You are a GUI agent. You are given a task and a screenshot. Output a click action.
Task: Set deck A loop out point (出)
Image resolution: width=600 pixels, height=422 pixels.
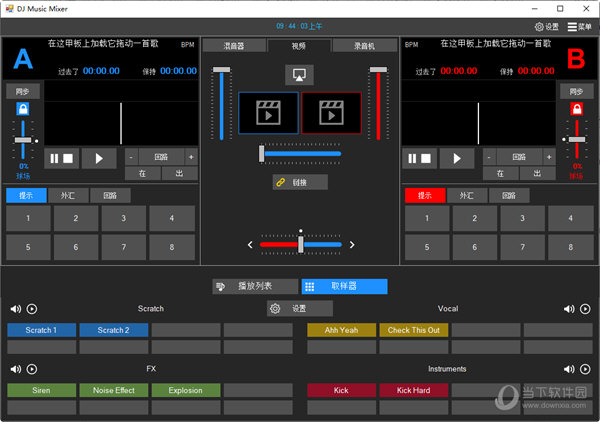point(179,173)
